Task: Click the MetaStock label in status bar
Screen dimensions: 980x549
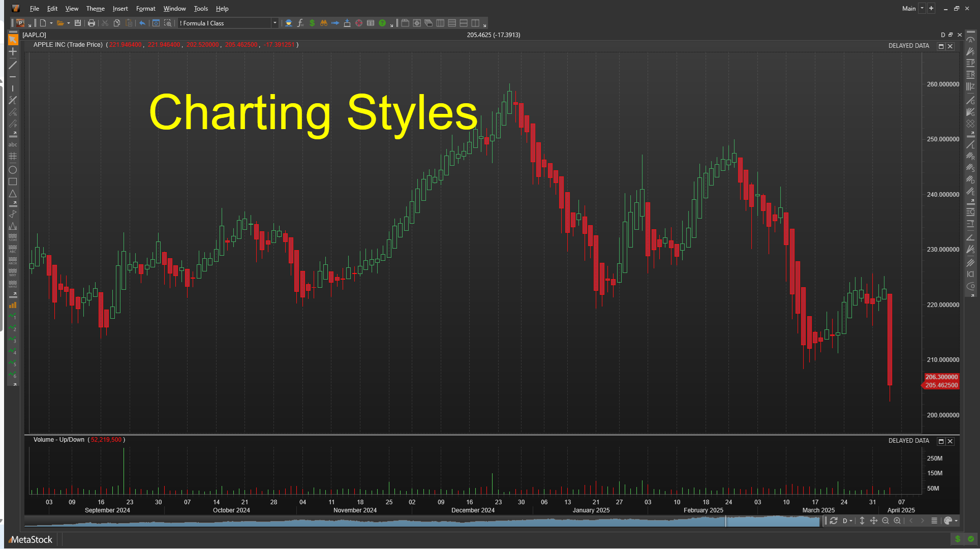Action: (x=30, y=539)
